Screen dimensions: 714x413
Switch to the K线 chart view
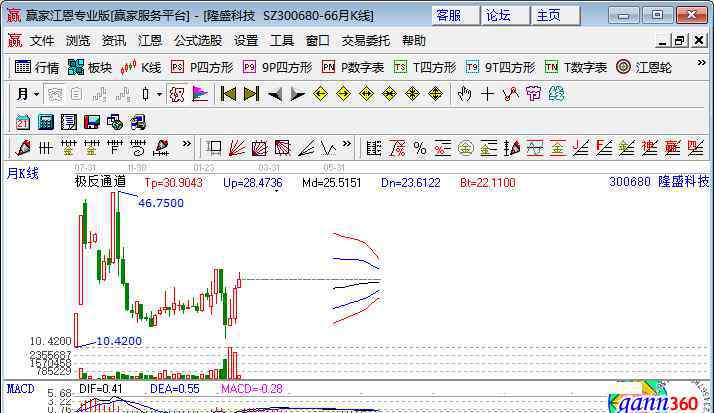(141, 67)
